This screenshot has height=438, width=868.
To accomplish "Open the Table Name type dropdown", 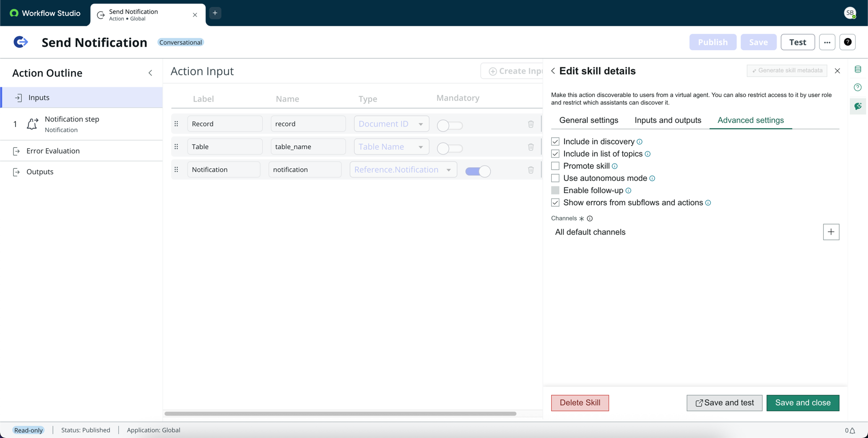I will [x=391, y=147].
